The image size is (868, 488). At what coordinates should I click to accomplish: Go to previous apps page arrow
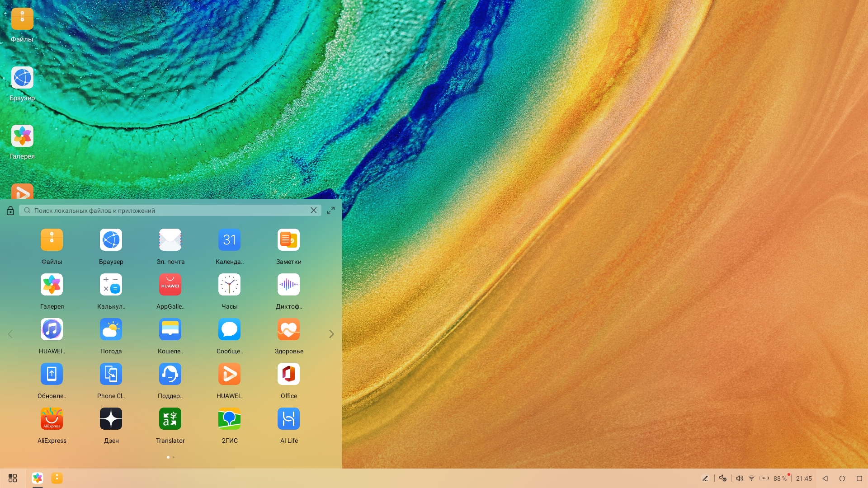pyautogui.click(x=10, y=334)
